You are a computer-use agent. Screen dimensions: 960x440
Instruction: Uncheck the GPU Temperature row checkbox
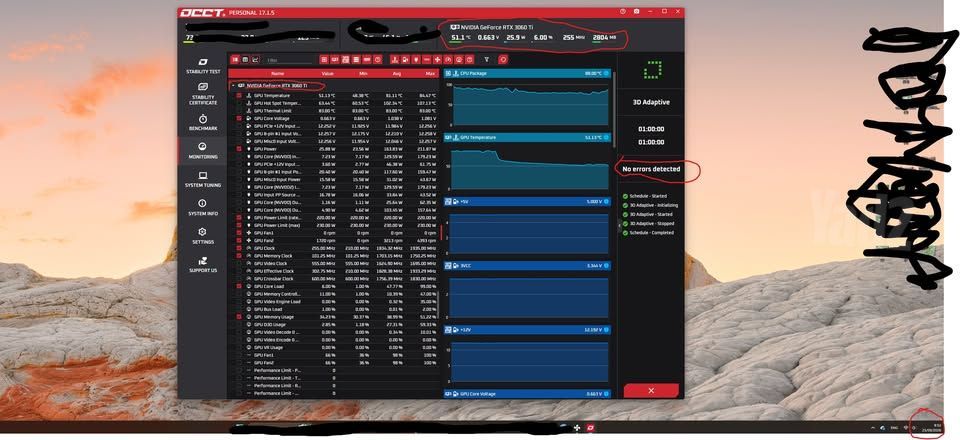239,95
